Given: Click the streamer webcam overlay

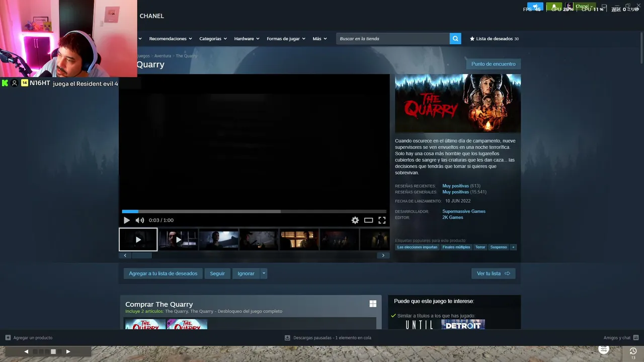Looking at the screenshot, I should pyautogui.click(x=68, y=38).
